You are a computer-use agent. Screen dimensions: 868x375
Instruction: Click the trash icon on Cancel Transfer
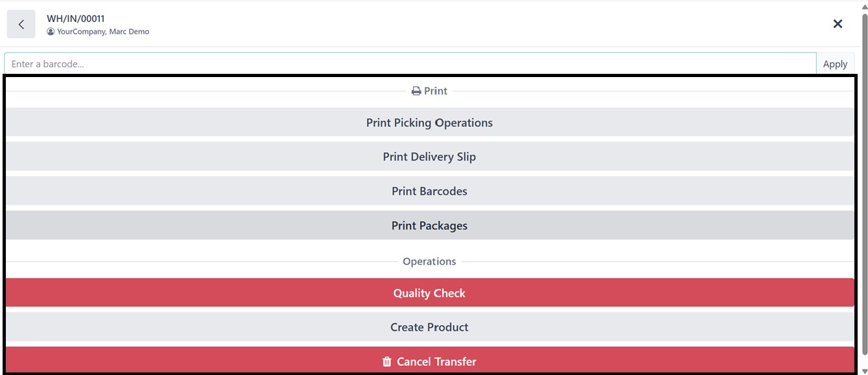click(x=387, y=361)
